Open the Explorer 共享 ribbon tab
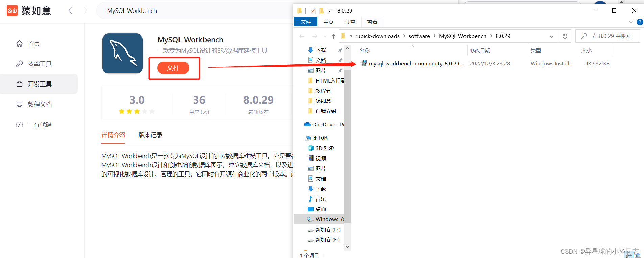The height and width of the screenshot is (258, 644). 350,22
